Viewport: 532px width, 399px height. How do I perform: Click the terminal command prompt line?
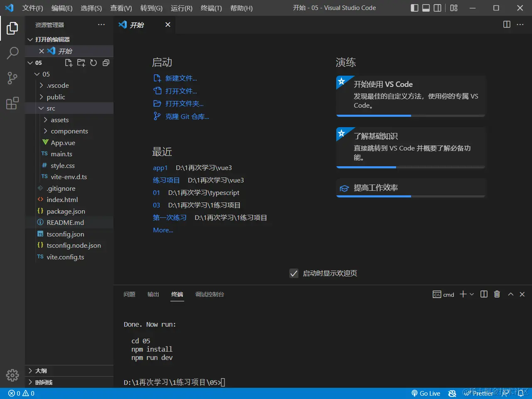coord(175,382)
